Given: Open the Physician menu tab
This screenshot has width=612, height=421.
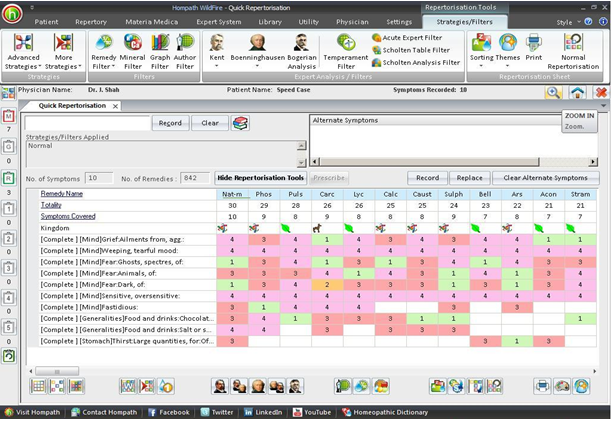Looking at the screenshot, I should pos(352,22).
